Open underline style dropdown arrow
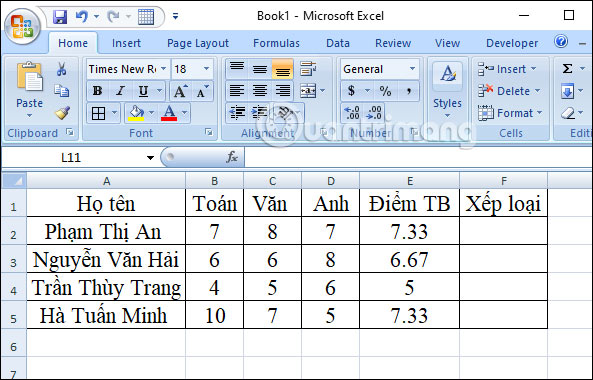 coord(160,91)
